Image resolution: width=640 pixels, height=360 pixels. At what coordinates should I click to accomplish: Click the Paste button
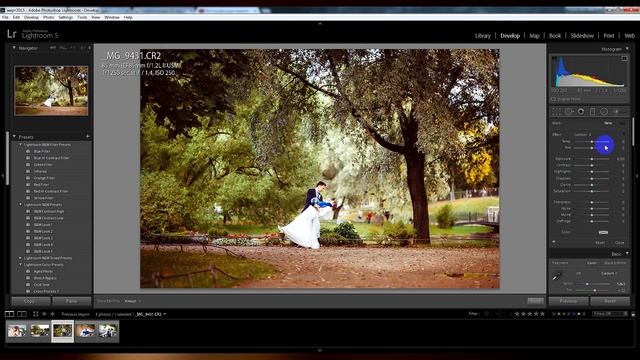[x=71, y=301]
